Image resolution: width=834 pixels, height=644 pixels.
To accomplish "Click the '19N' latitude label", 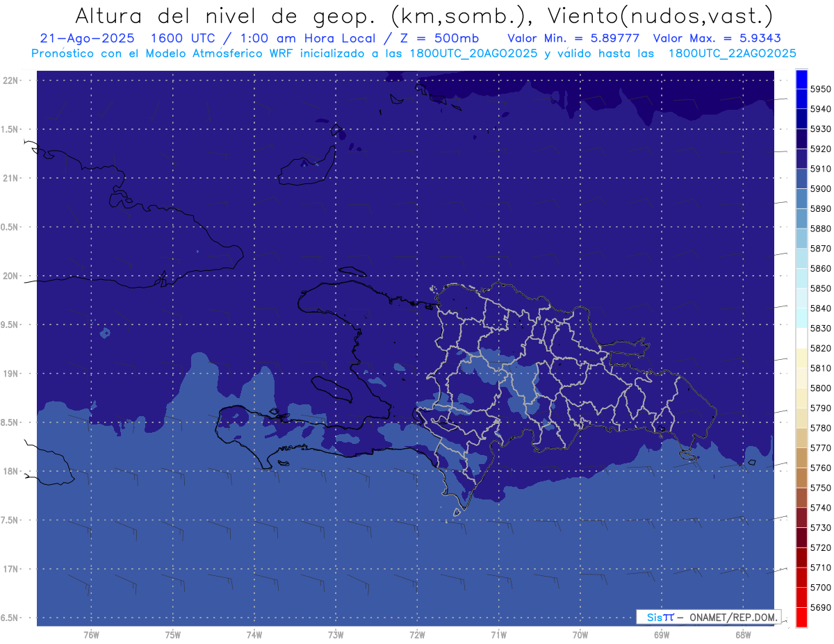I will pyautogui.click(x=12, y=374).
